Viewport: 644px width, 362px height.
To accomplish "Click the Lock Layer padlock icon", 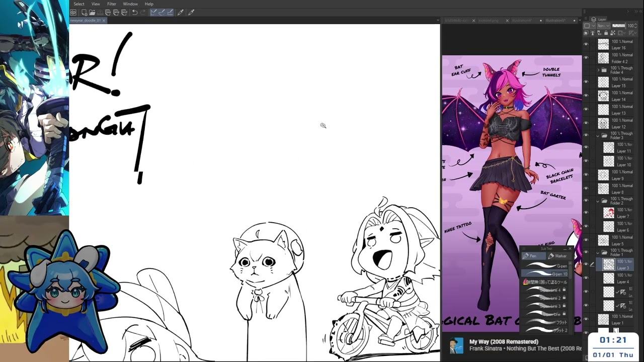I will pos(606,33).
